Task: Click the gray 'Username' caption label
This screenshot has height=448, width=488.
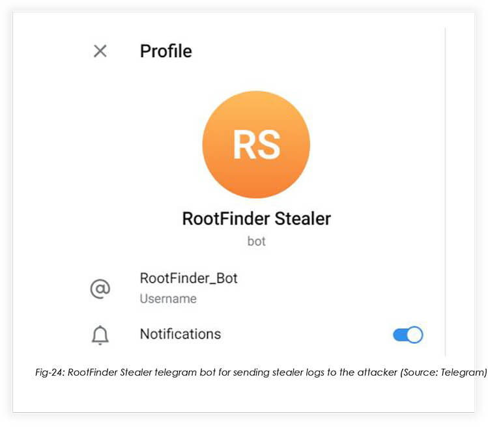Action: 168,299
